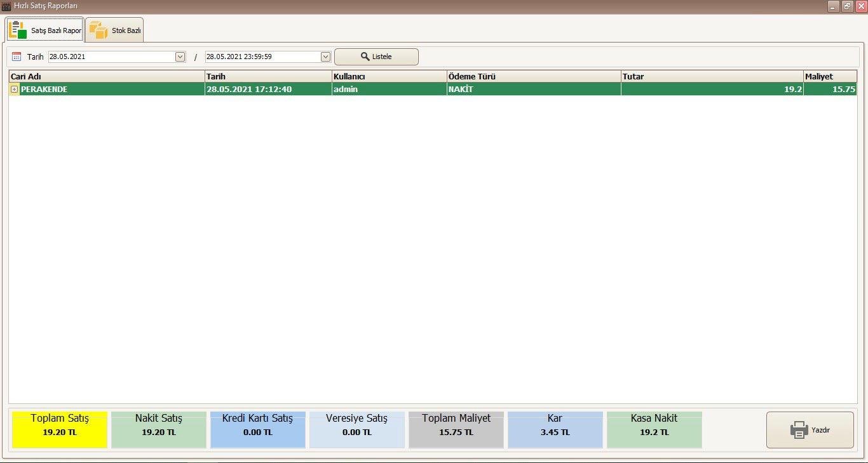Click the 15.75 cost cell

pos(830,89)
